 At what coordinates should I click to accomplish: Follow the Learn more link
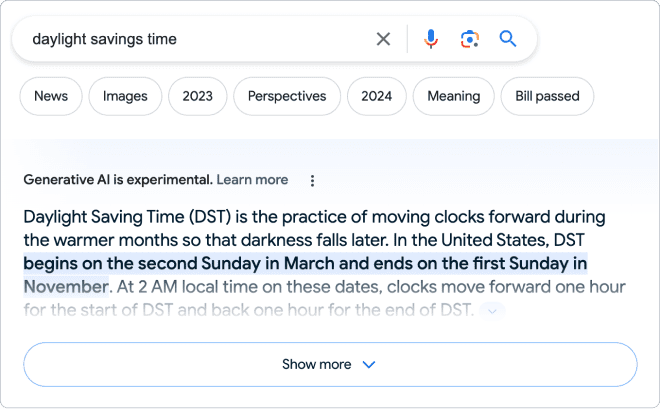[x=252, y=180]
